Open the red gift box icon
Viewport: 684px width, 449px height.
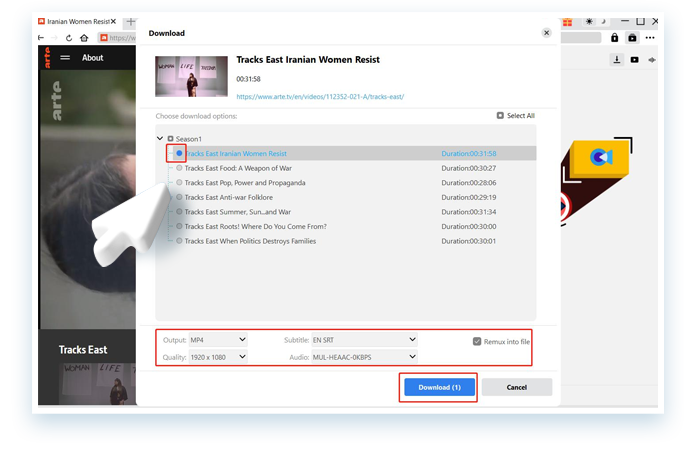(567, 22)
